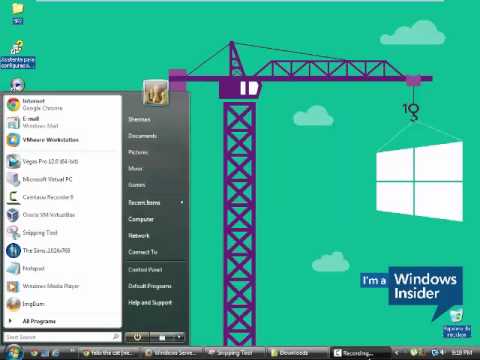Start VMware Workstation from pinned list
Viewport: 480px width, 360px height.
(x=62, y=140)
